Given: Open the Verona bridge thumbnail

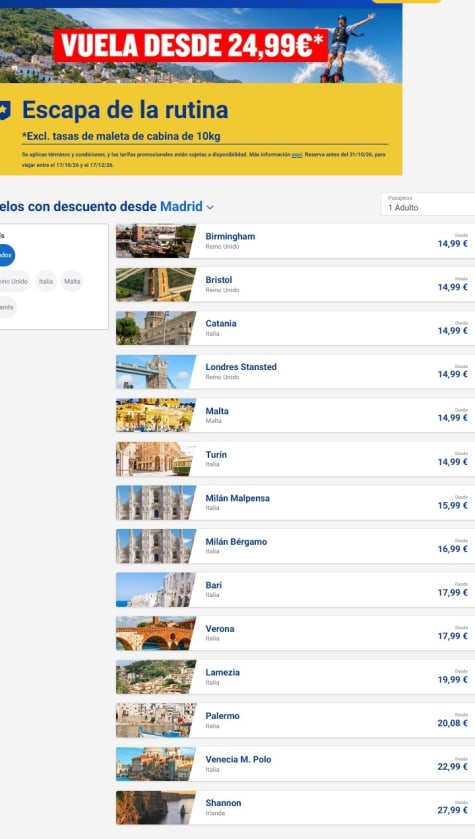Looking at the screenshot, I should [156, 634].
